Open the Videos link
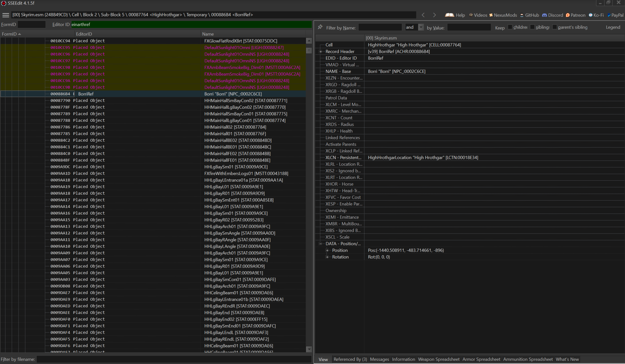Image resolution: width=625 pixels, height=364 pixels. point(478,15)
